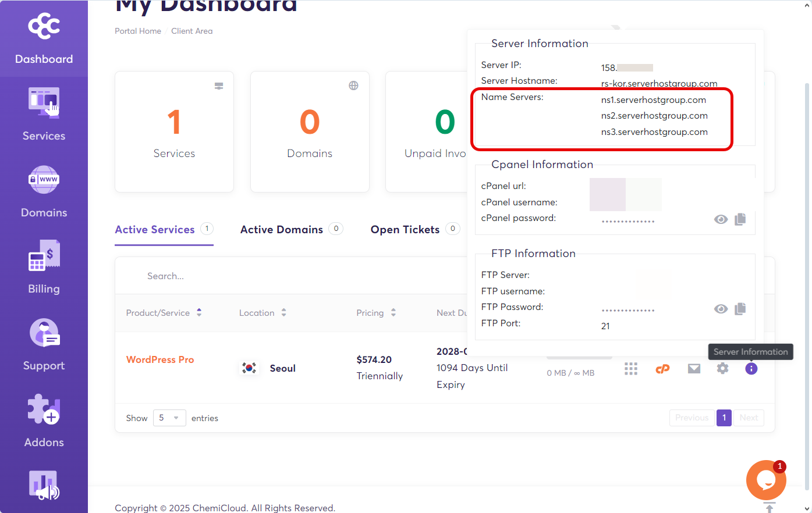
Task: Click the Server Information icon
Action: 751,369
